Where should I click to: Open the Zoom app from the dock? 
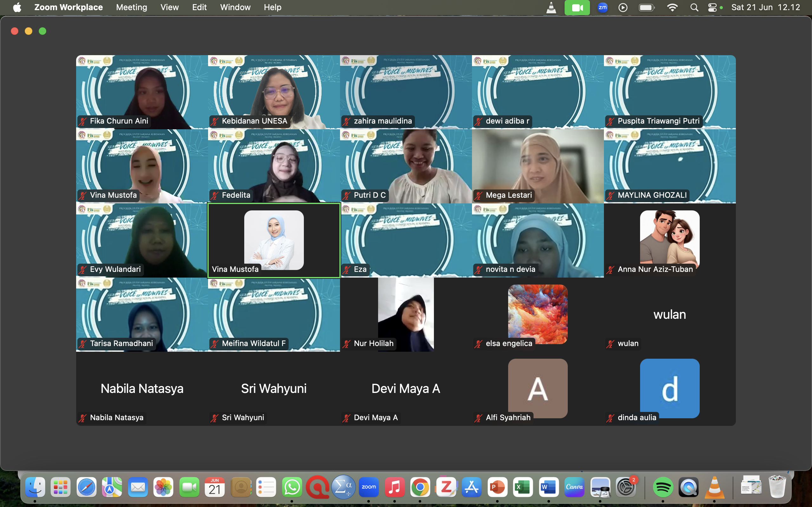coord(369,487)
